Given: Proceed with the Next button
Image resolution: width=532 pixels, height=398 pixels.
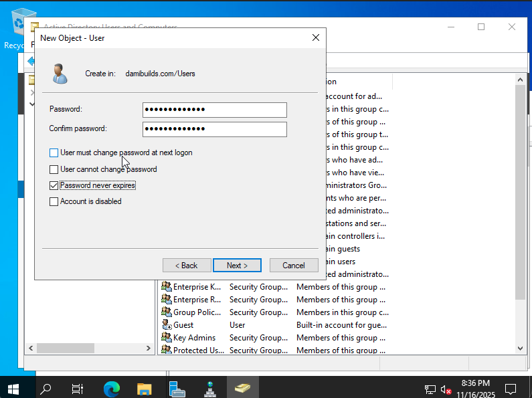Looking at the screenshot, I should coord(237,266).
